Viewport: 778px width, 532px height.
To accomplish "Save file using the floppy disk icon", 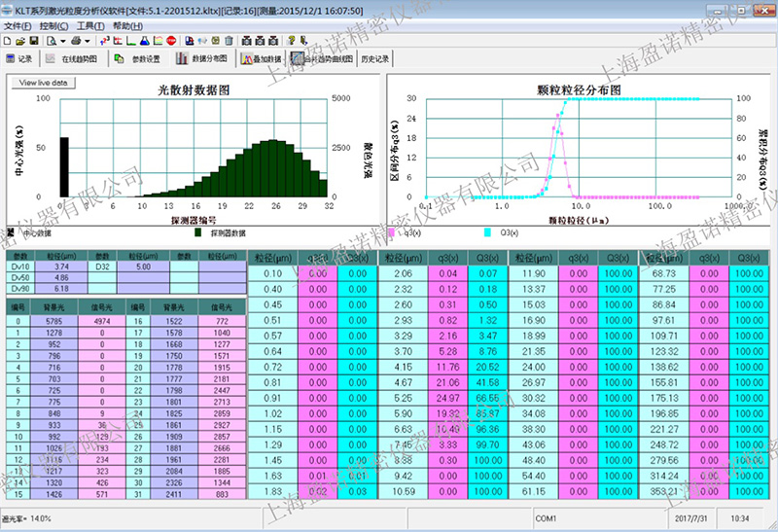I will [33, 41].
